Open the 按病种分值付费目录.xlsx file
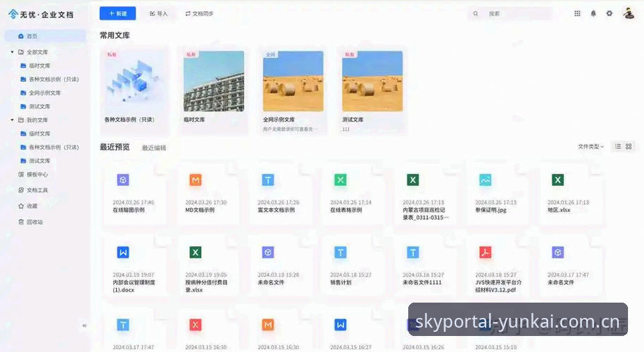 click(x=207, y=267)
